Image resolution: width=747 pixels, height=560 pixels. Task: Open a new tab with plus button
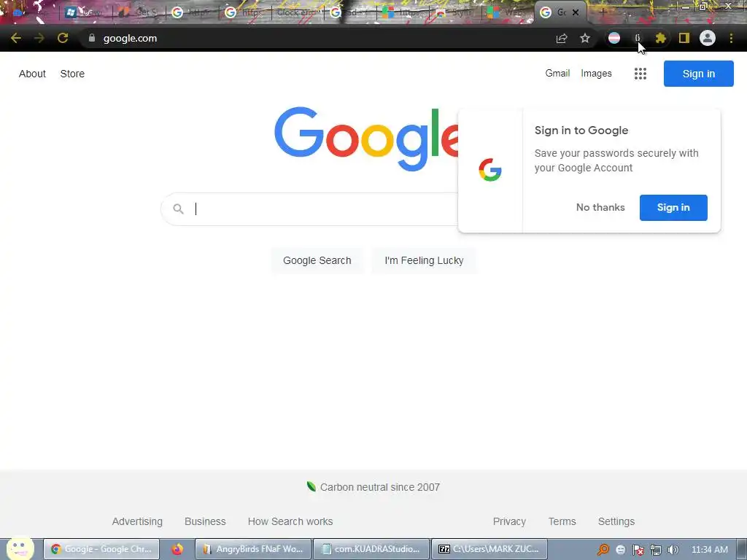coord(603,12)
